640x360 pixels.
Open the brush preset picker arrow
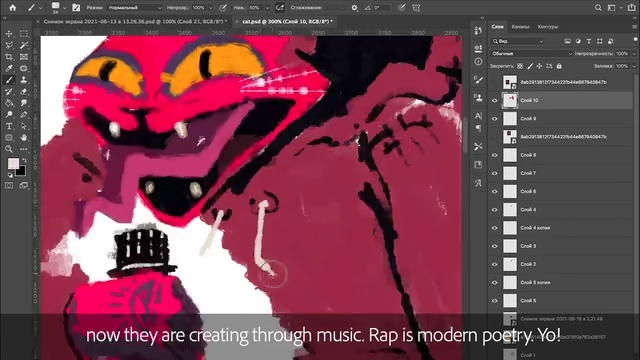(x=64, y=8)
